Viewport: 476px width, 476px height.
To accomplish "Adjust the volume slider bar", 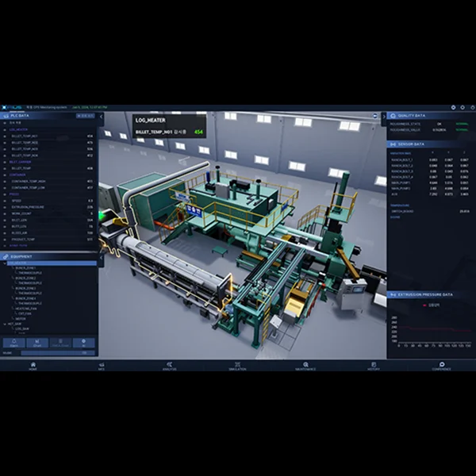I will point(58,353).
